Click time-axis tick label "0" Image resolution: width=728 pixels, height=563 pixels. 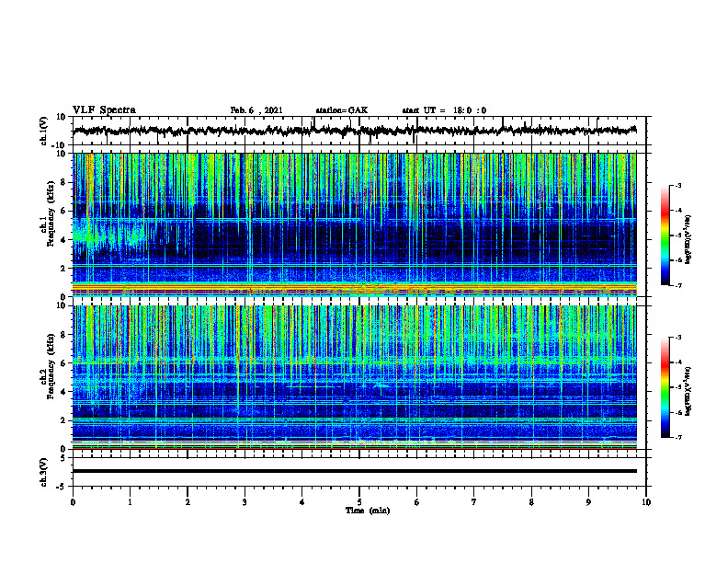(x=73, y=502)
